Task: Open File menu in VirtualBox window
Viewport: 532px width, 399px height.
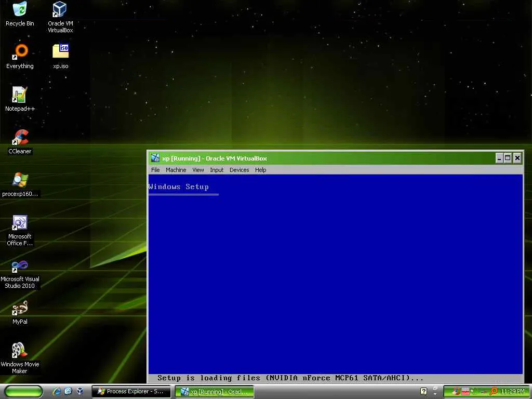Action: (x=155, y=170)
